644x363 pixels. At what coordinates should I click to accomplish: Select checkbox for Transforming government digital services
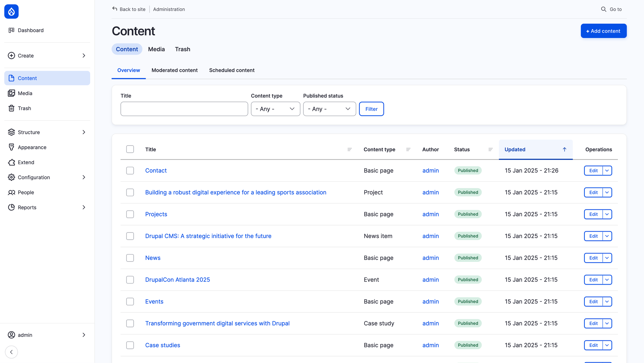pos(130,323)
